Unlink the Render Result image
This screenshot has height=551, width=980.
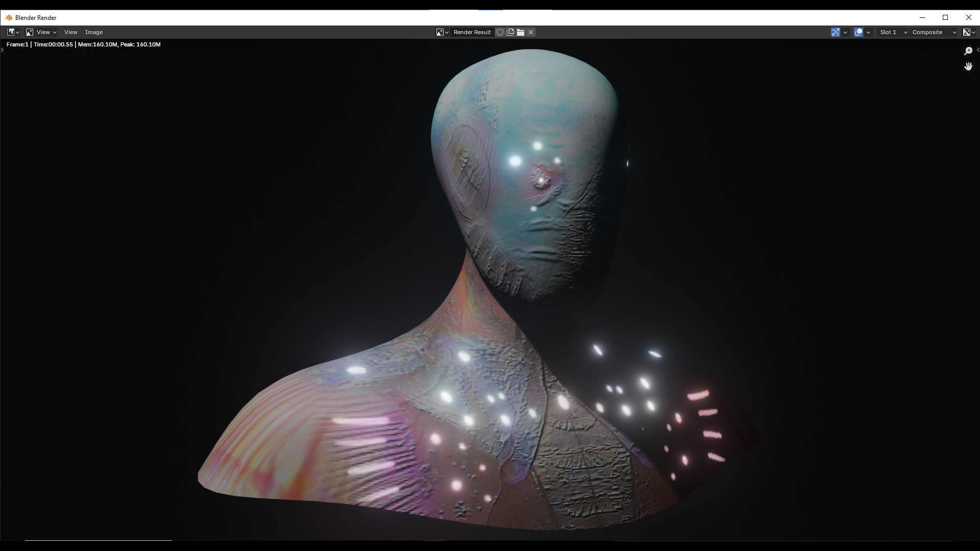click(x=531, y=32)
